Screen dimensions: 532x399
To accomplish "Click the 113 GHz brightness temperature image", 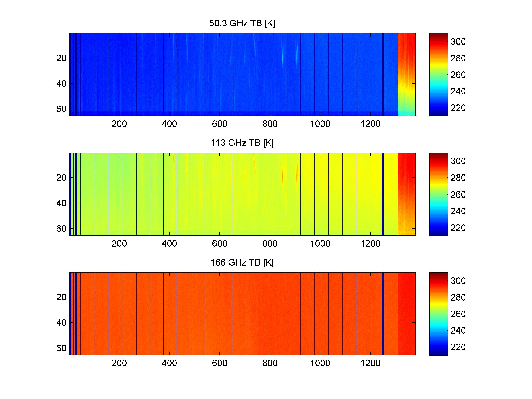I will [x=242, y=194].
